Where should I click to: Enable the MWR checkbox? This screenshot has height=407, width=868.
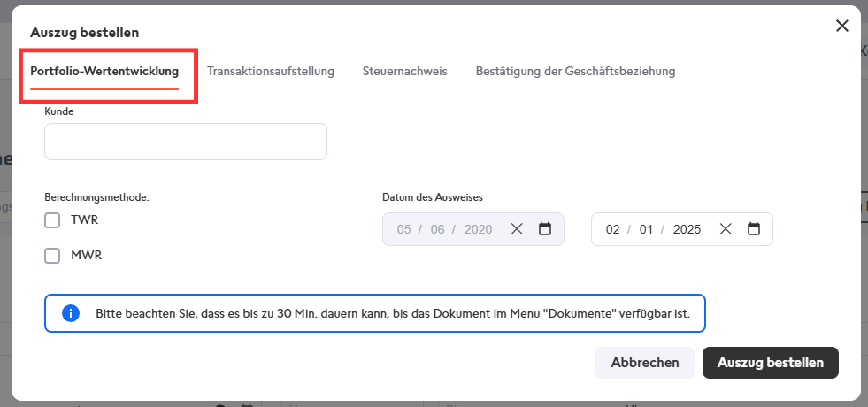(52, 256)
